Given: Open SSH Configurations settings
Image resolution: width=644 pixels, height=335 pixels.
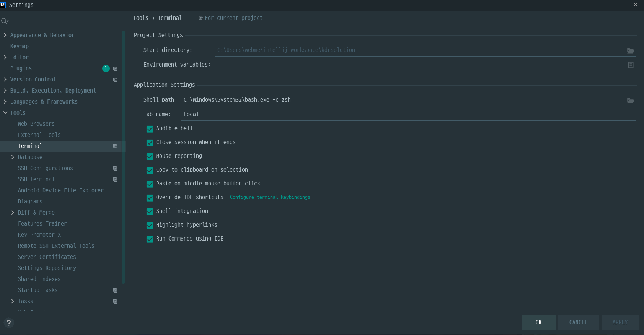Looking at the screenshot, I should pos(46,168).
